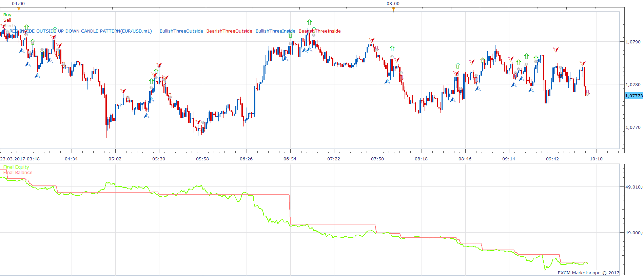The height and width of the screenshot is (276, 644).
Task: Click the red sell arrow above the 09:42 candle spike
Action: coord(555,50)
